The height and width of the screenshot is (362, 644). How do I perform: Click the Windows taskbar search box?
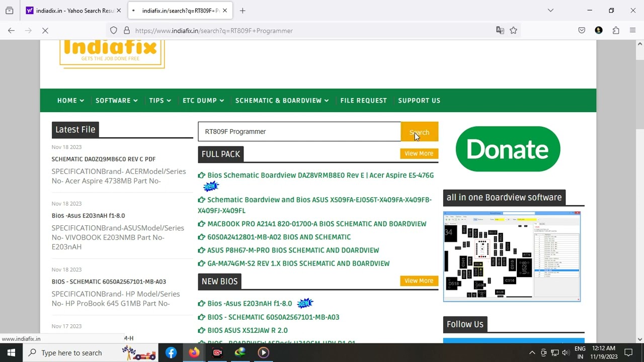91,353
